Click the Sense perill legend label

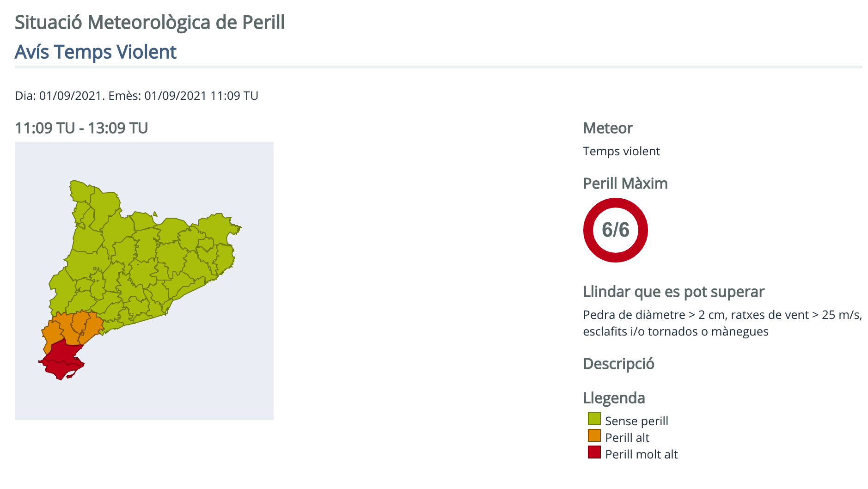click(636, 421)
